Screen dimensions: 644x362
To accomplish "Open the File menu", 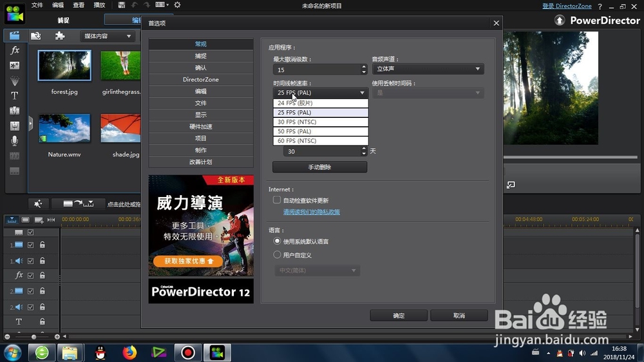I will [x=37, y=5].
